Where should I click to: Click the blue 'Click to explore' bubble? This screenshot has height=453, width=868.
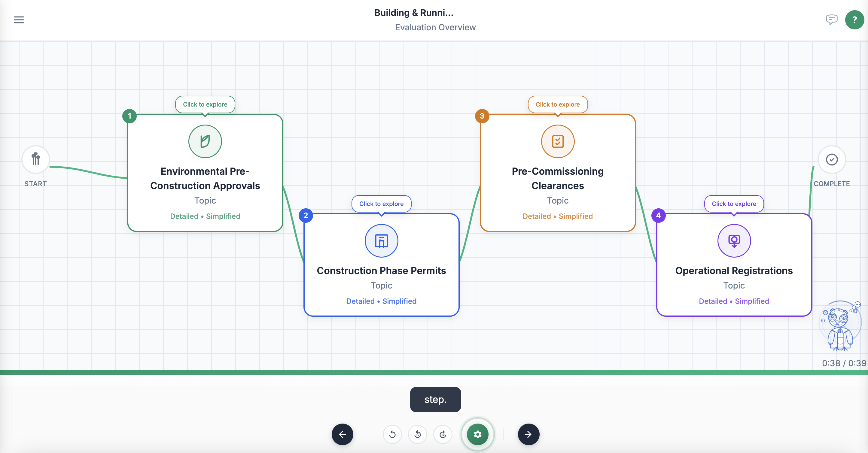tap(382, 204)
